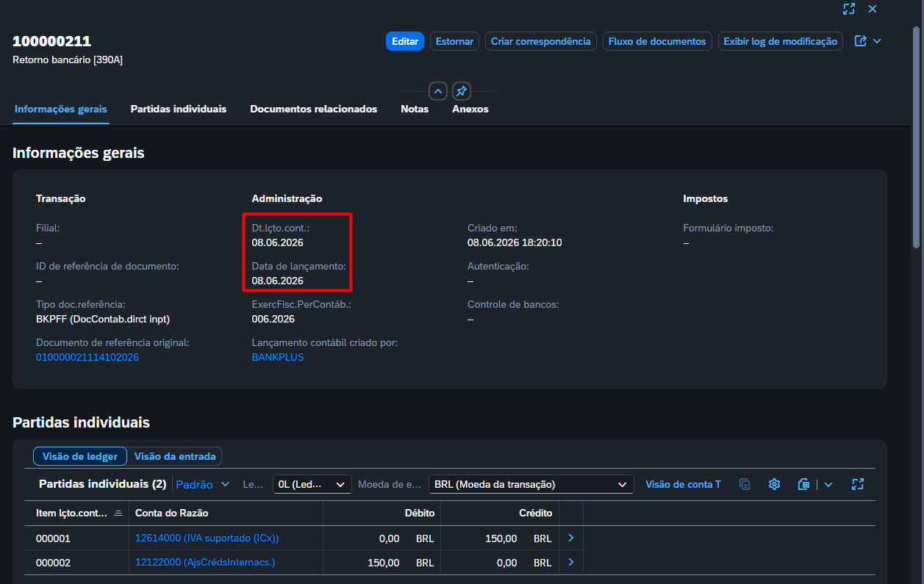This screenshot has height=584, width=924.
Task: Click the Estornar button
Action: click(x=454, y=41)
